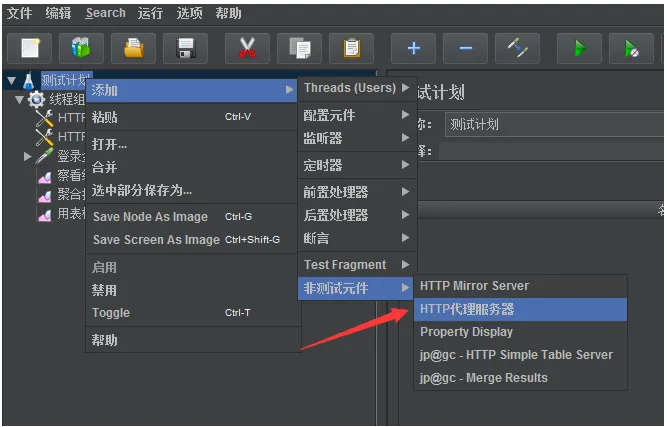Click the Cut scissors icon
The image size is (667, 427).
click(247, 48)
